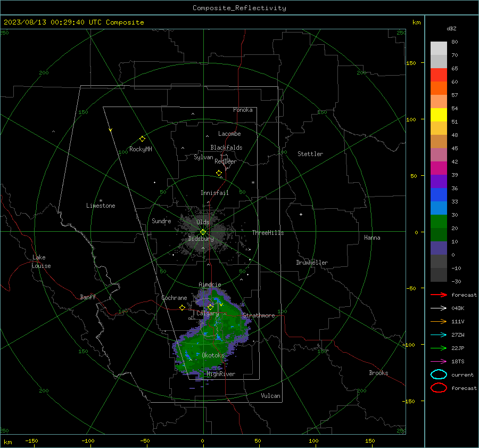Select the bright green swatch between 30 and 20 dBZ
479x448 pixels.
(439, 222)
